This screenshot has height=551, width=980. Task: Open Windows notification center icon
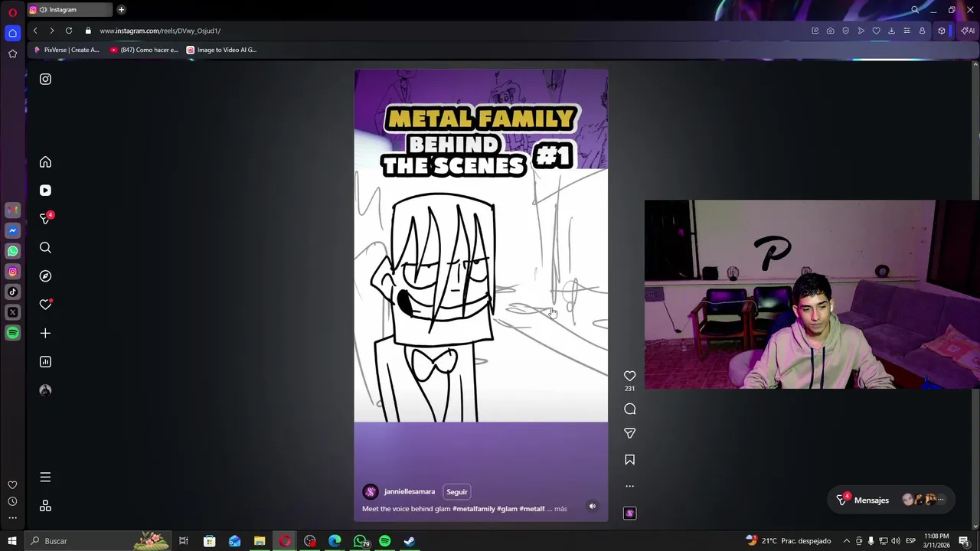[964, 541]
